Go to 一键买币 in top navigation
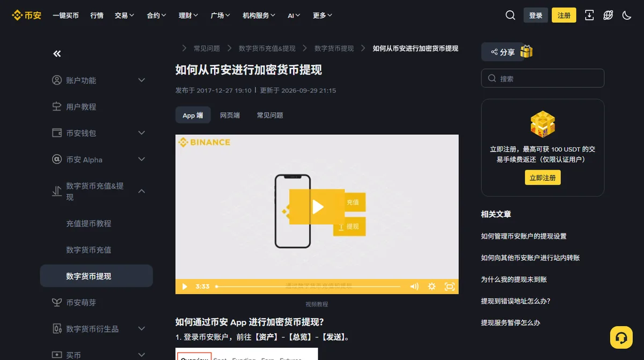644x360 pixels. pos(65,16)
